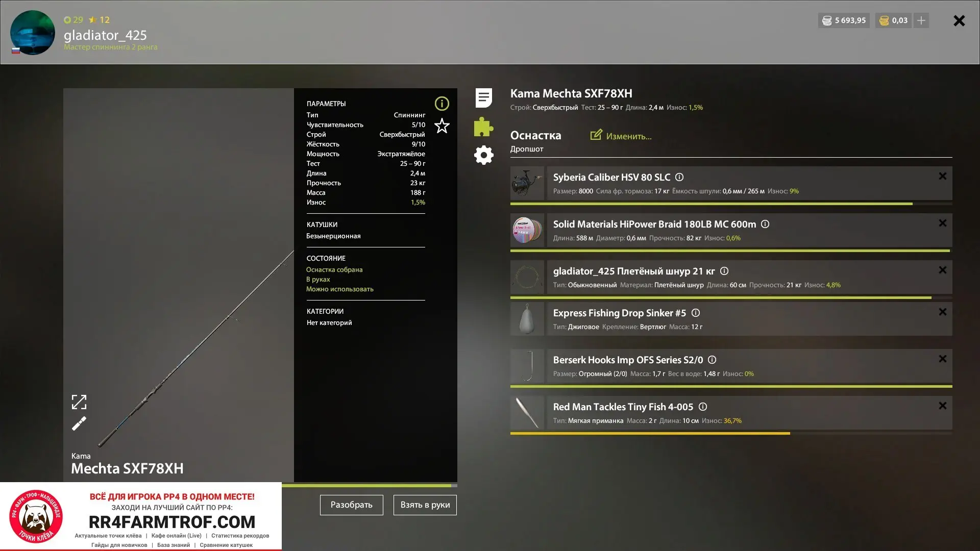Click the Изменить rig edit link

[x=621, y=136]
